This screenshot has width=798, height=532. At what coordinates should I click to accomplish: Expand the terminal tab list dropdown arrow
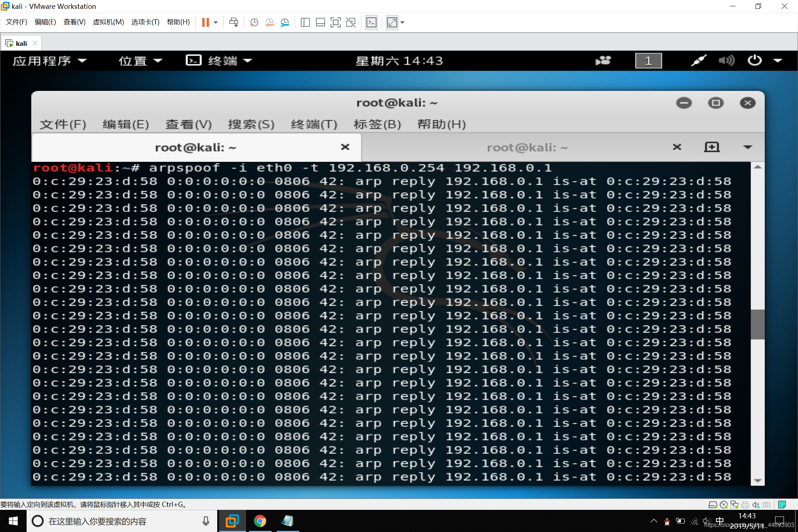tap(748, 147)
